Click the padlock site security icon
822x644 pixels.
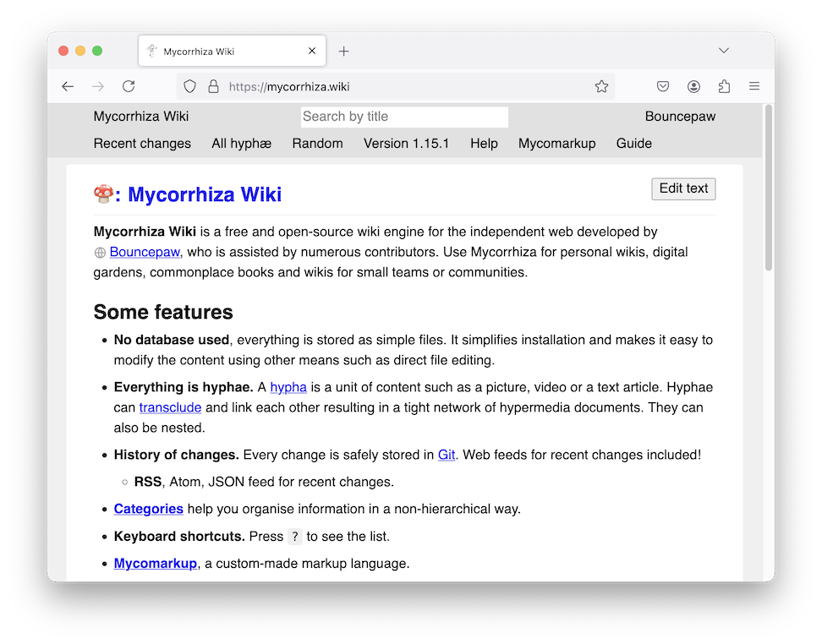[x=213, y=86]
